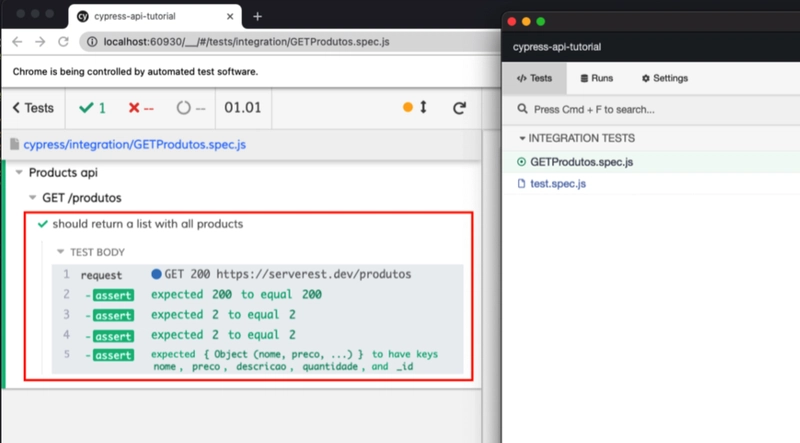Minimize the Cypress app window with yellow button
This screenshot has width=800, height=443.
click(x=526, y=21)
